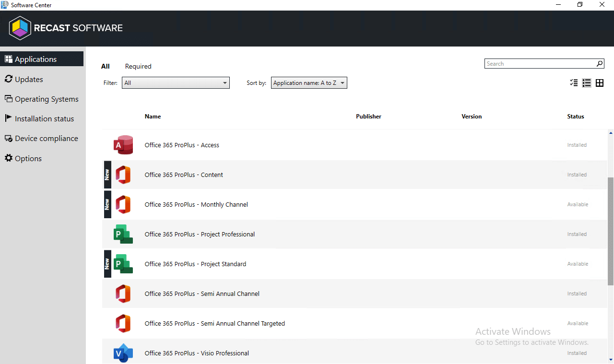Select the Required tab
Image resolution: width=614 pixels, height=364 pixels.
[138, 66]
